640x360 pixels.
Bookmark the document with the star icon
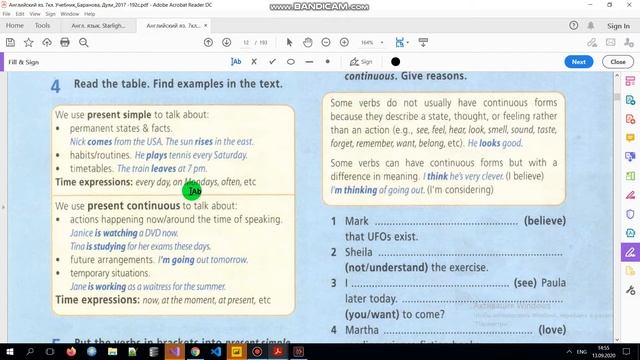[x=29, y=42]
